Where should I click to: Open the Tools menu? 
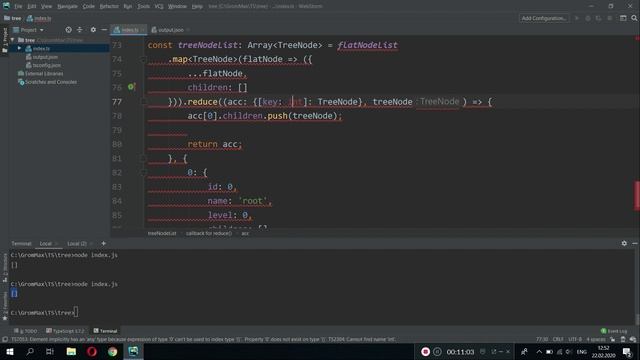[143, 6]
